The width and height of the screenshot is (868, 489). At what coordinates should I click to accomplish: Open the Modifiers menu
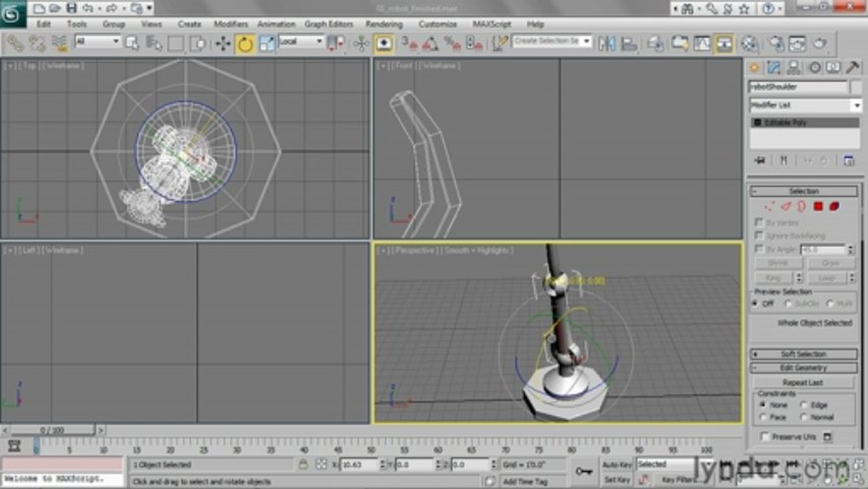231,24
